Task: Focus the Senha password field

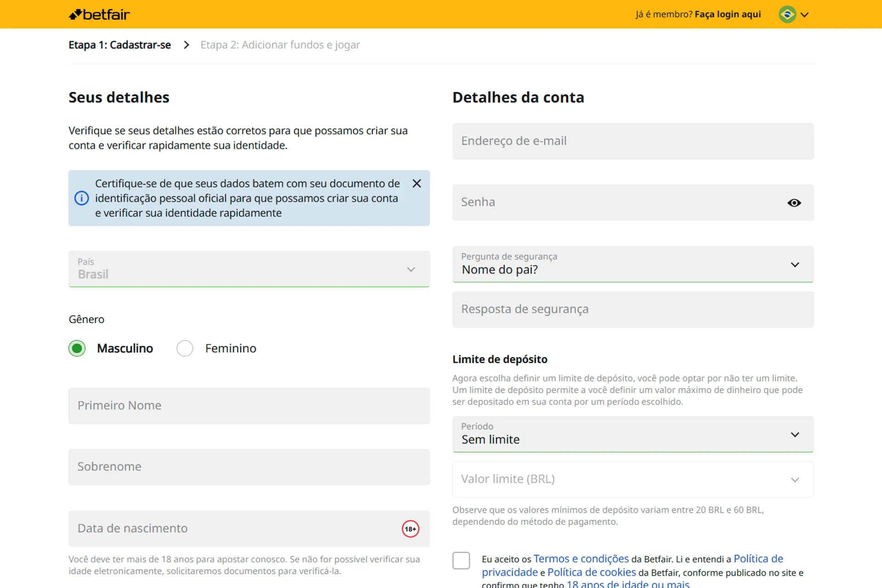Action: coord(633,203)
